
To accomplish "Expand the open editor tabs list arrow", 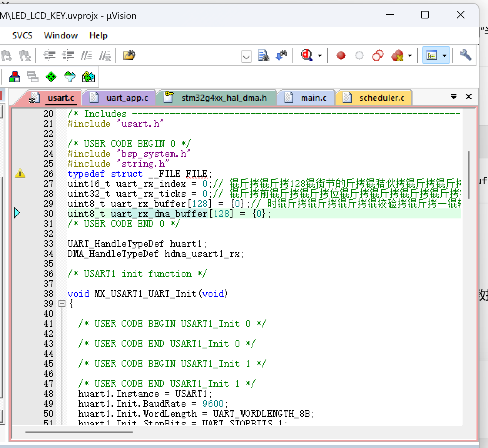I will tap(454, 97).
